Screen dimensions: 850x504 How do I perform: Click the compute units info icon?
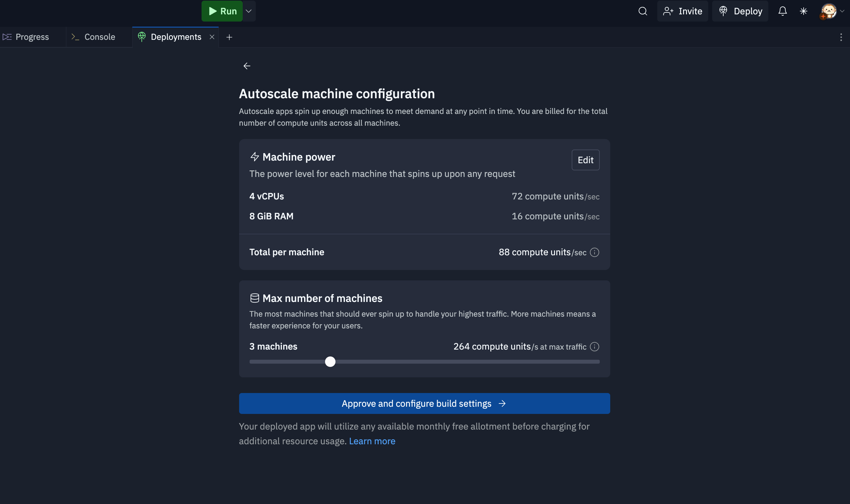pos(595,252)
